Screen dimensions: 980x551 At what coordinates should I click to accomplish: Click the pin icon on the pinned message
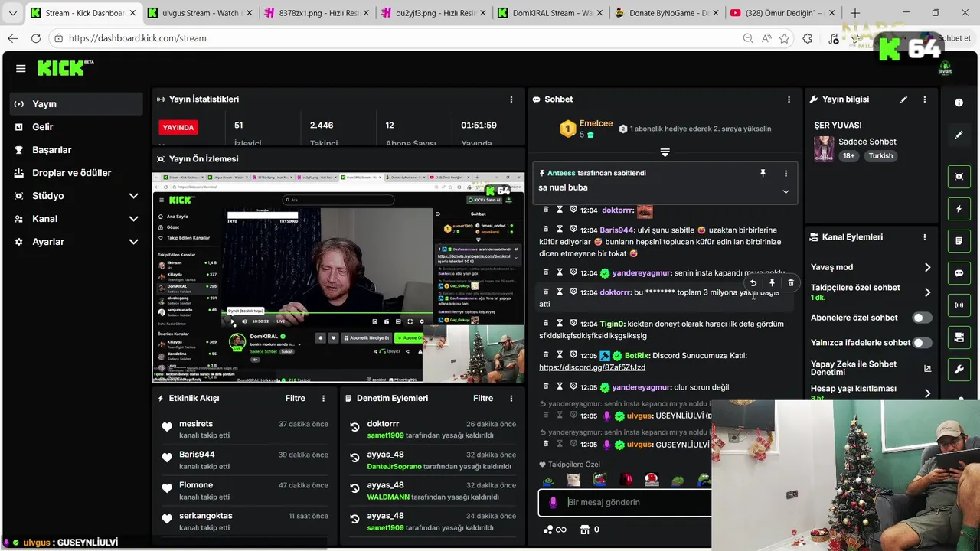coord(763,174)
